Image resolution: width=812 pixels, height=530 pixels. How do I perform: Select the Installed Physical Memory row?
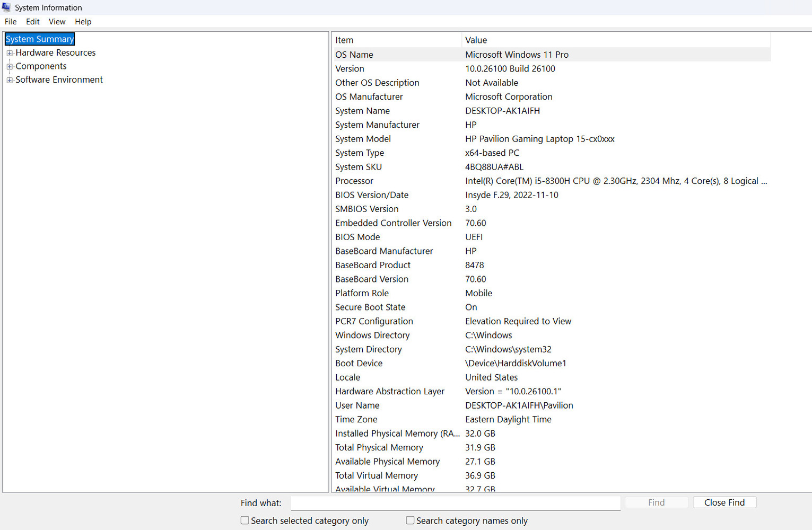click(x=552, y=434)
